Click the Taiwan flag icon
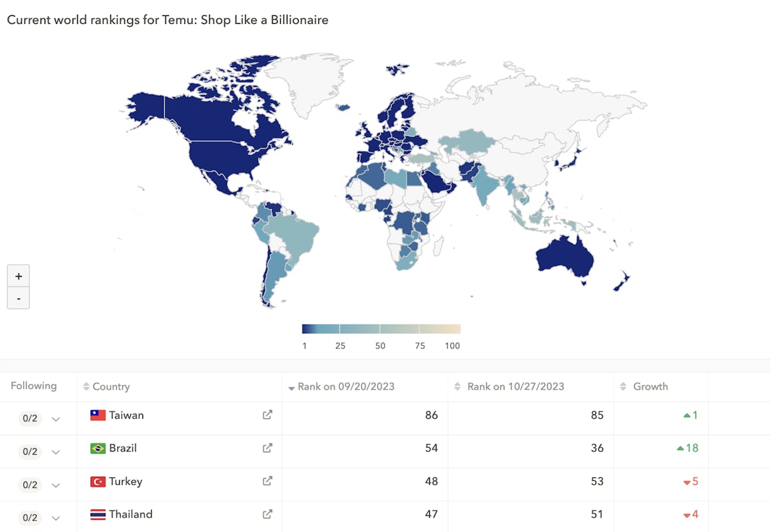Screen dimensions: 770x532 pyautogui.click(x=98, y=416)
